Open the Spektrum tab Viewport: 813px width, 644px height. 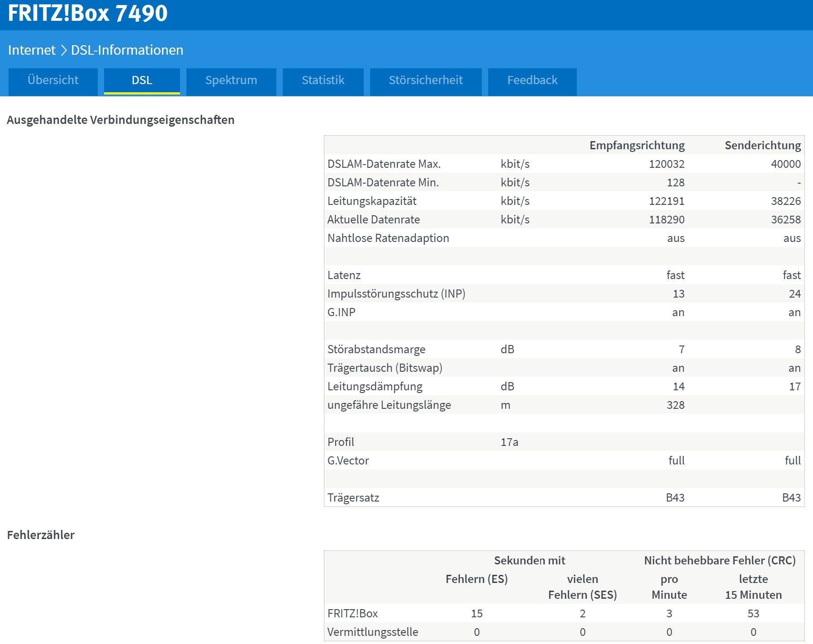pos(231,80)
